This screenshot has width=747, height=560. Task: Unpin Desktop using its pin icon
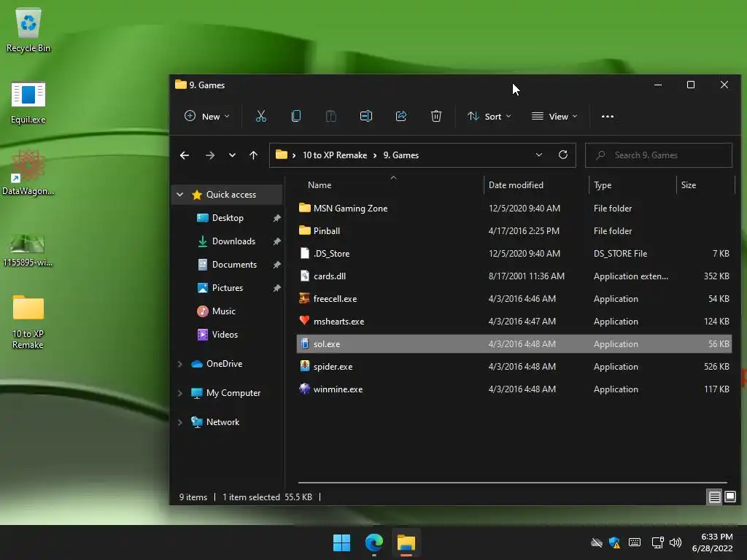tap(276, 217)
